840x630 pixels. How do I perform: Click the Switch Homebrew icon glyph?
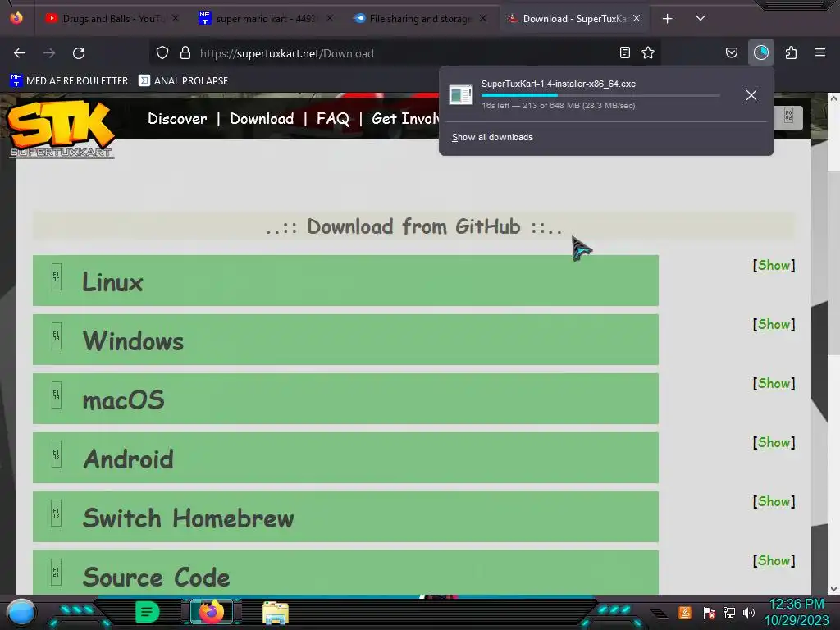coord(57,513)
